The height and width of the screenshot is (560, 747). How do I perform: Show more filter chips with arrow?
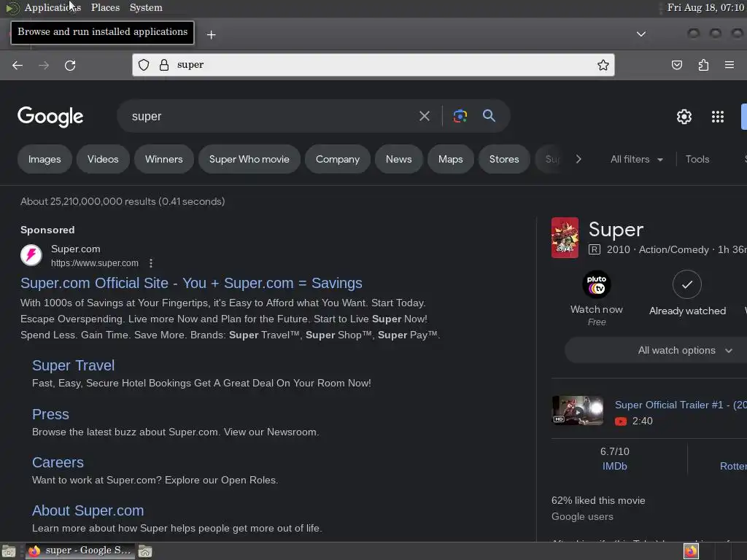pos(578,159)
